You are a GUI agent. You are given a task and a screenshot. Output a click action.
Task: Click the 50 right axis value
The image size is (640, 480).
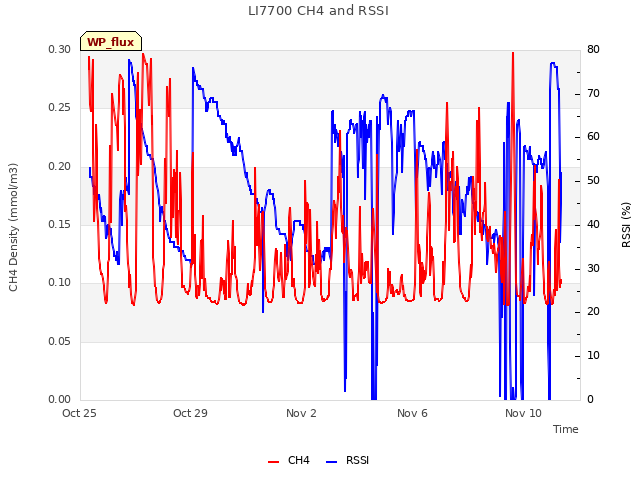593,181
